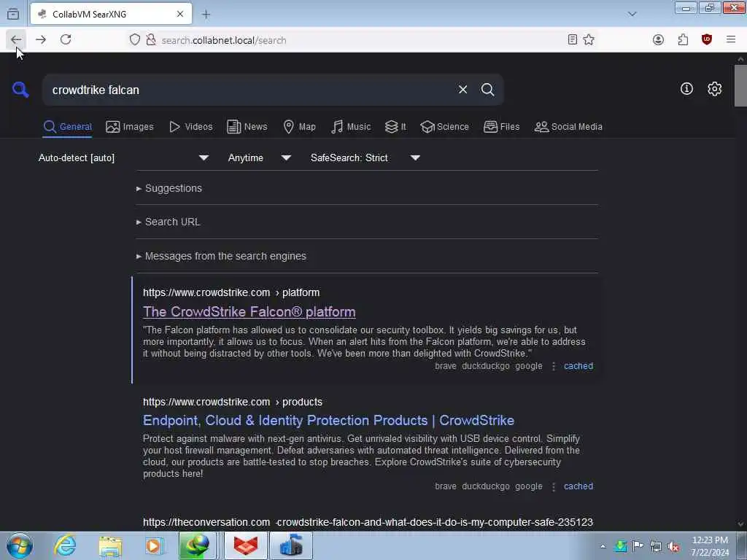Go back using browser back arrow
Image resolution: width=747 pixels, height=560 pixels.
pos(16,40)
